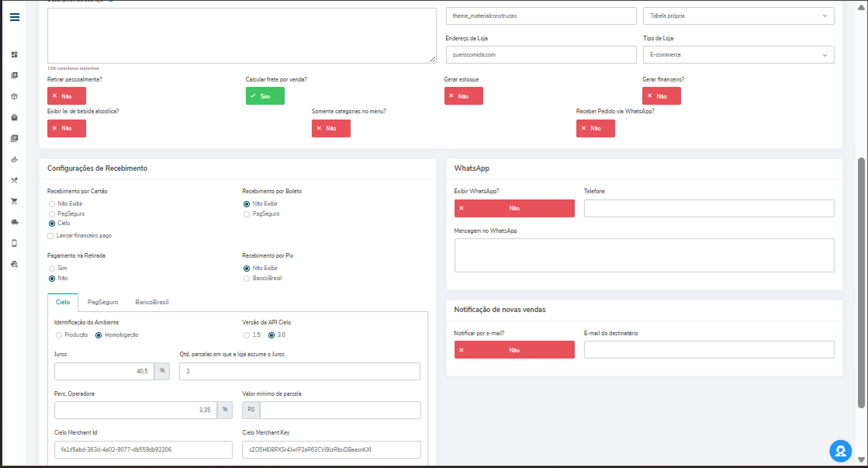
Task: Click the shopping cart sidebar icon
Action: (14, 201)
